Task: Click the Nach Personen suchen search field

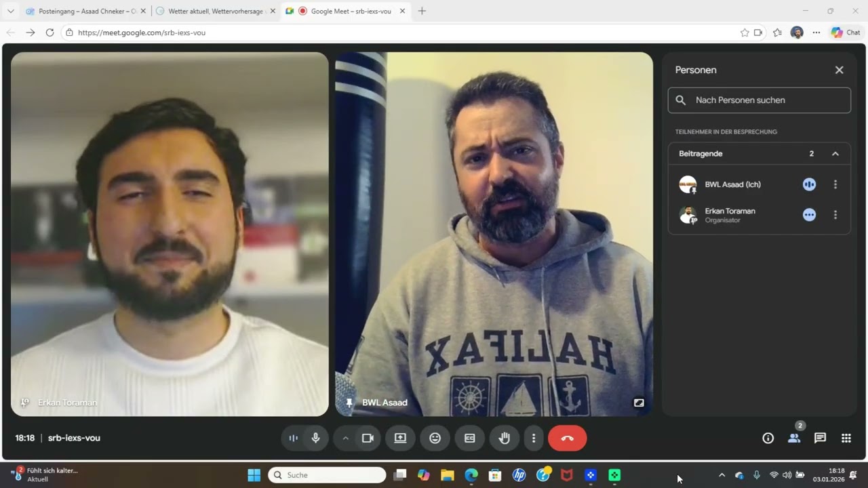Action: tap(759, 100)
